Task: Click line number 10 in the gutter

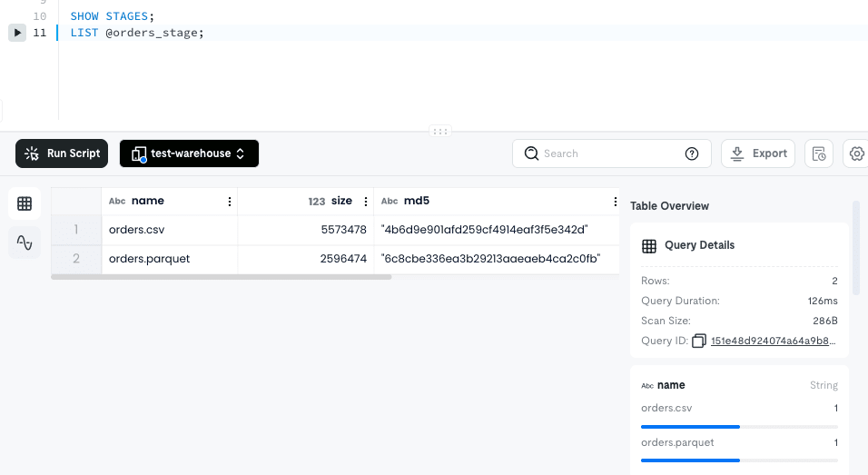Action: click(39, 16)
